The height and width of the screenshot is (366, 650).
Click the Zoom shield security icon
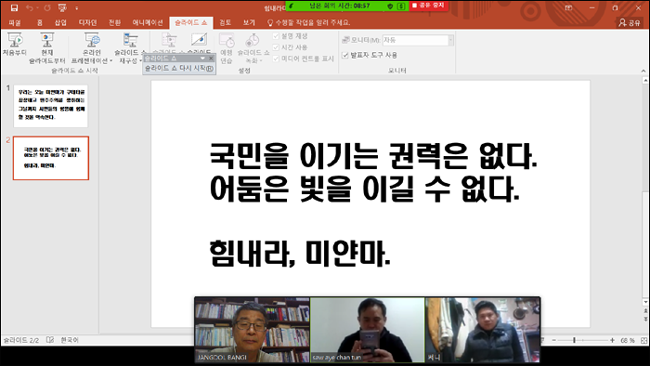(390, 6)
